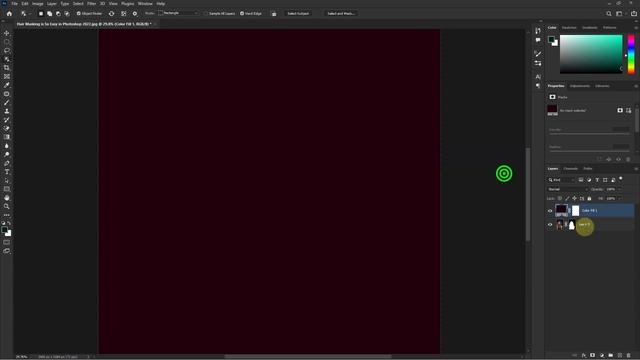Select the Clone Stamp tool

pos(7,111)
